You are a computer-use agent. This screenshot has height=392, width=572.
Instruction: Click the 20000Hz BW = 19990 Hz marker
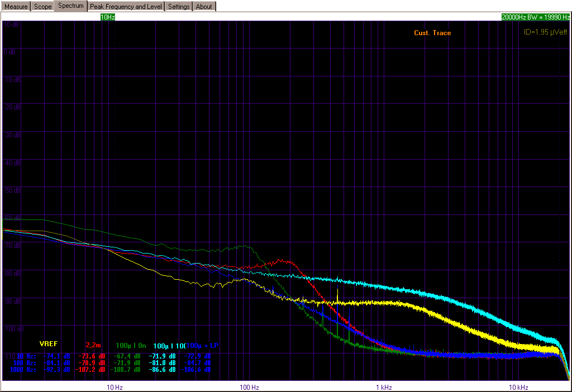click(x=536, y=17)
